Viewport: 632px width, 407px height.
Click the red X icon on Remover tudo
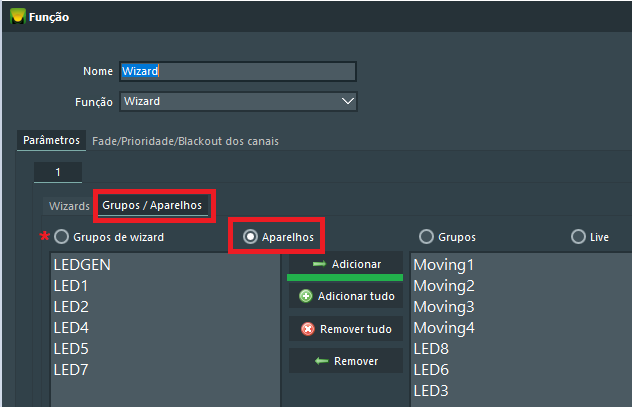pos(308,329)
